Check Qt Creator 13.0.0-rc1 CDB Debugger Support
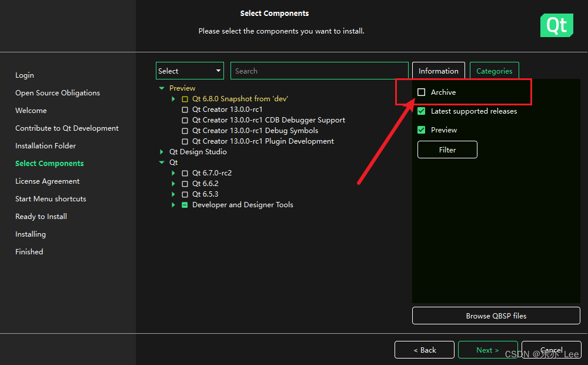Viewport: 588px width, 365px height. 185,120
